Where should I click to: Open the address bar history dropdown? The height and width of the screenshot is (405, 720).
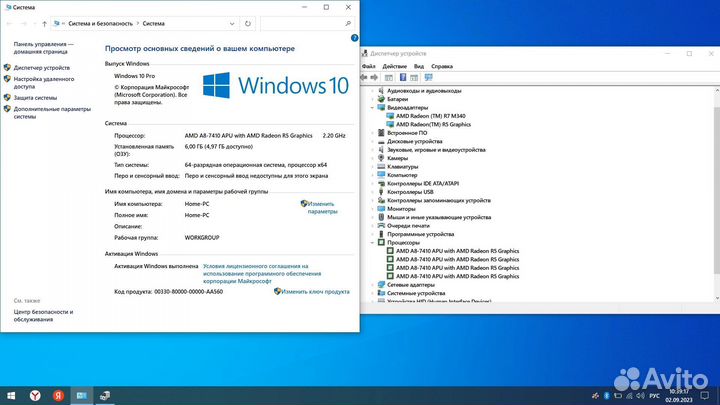[x=232, y=24]
